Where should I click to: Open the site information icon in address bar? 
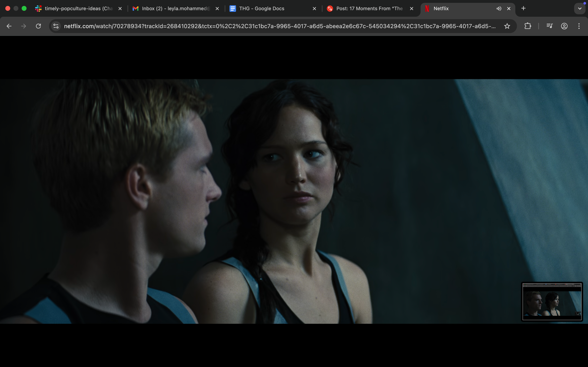(x=56, y=26)
